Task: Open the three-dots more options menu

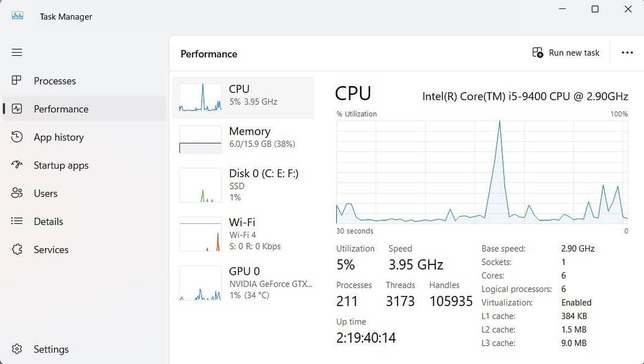Action: pyautogui.click(x=627, y=53)
